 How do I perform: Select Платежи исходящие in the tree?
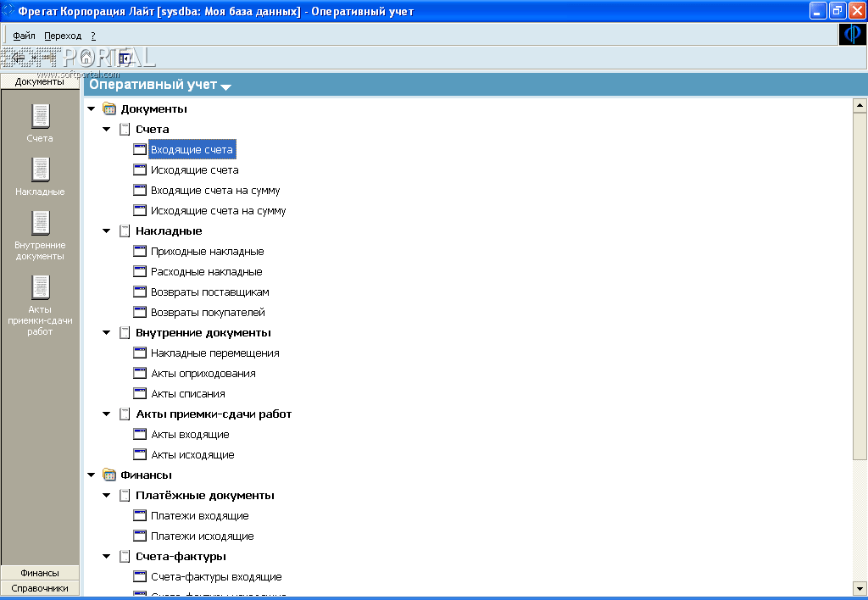point(202,536)
